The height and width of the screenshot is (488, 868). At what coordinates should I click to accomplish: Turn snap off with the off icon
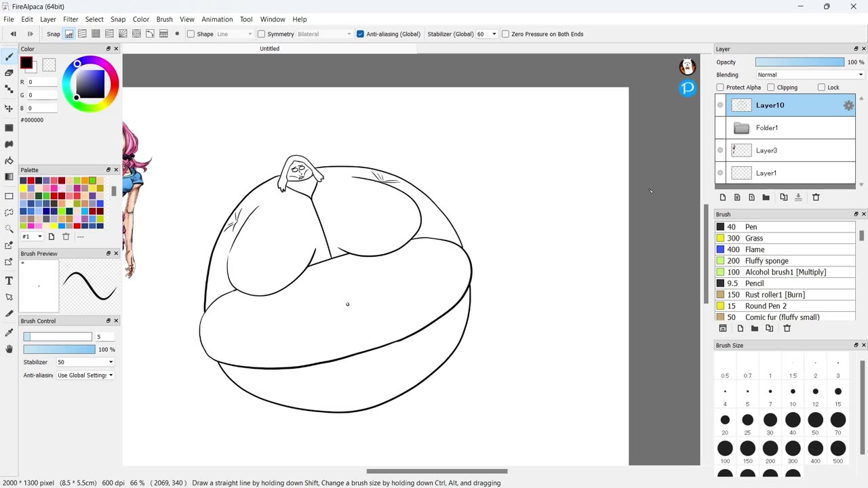(69, 34)
